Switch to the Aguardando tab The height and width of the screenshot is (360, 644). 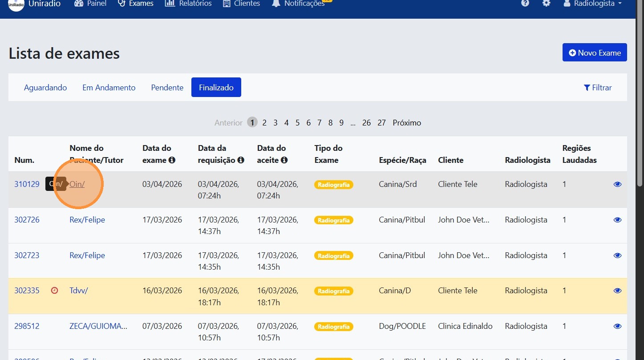[45, 88]
